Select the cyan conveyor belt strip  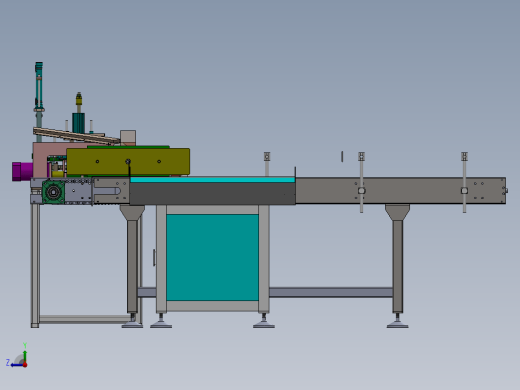pyautogui.click(x=212, y=180)
